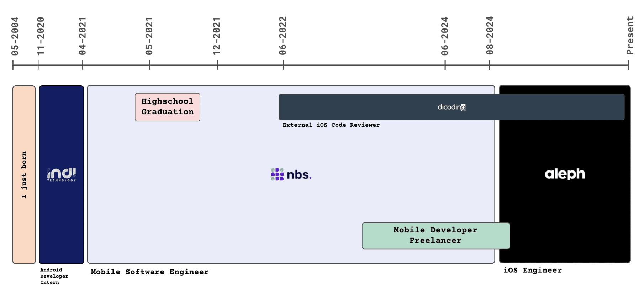Select the 05-2004 timeline date
644x294 pixels.
coord(15,36)
